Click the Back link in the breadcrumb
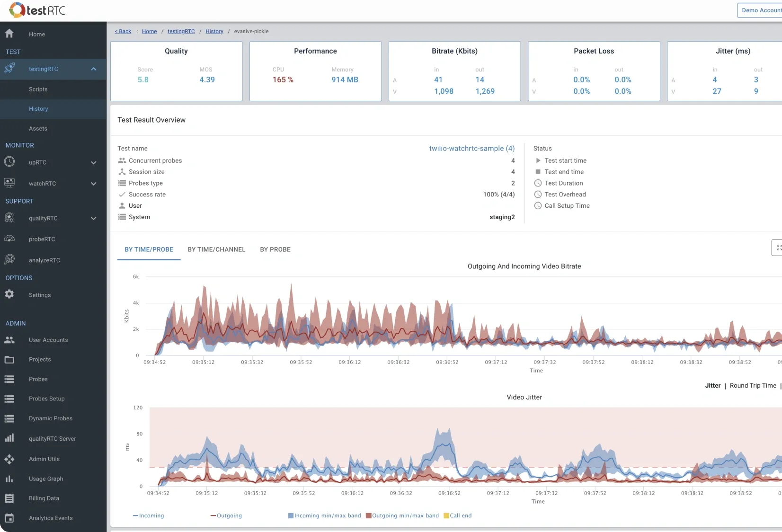The width and height of the screenshot is (782, 532). 123,31
